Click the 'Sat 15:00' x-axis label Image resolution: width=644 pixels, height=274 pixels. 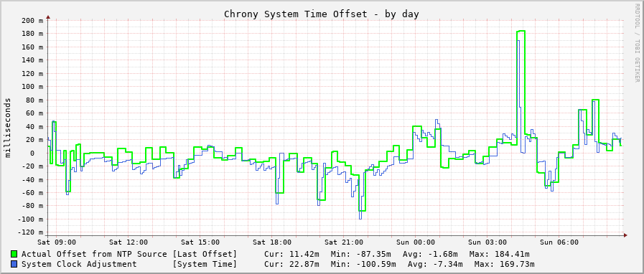(200, 242)
